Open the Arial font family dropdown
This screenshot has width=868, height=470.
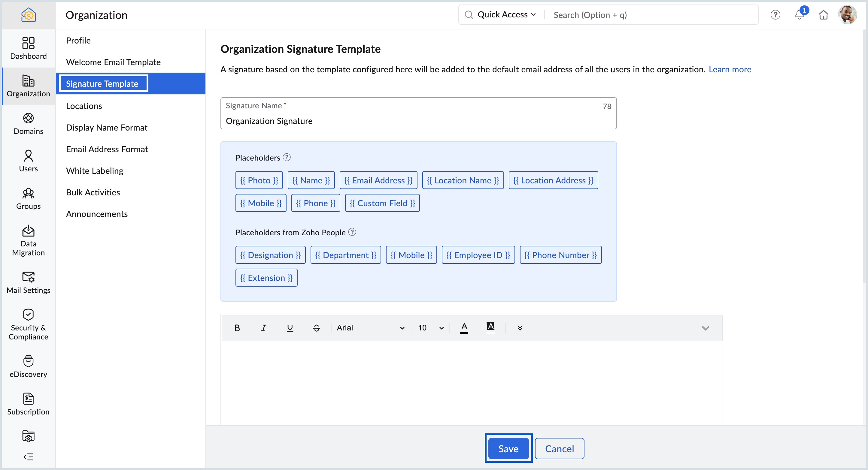370,327
